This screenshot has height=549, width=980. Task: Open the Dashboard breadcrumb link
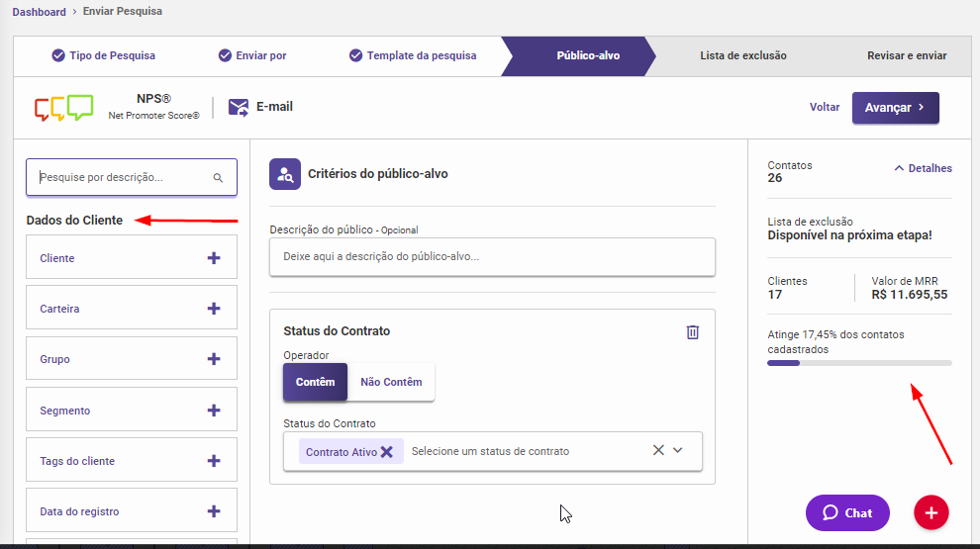39,12
